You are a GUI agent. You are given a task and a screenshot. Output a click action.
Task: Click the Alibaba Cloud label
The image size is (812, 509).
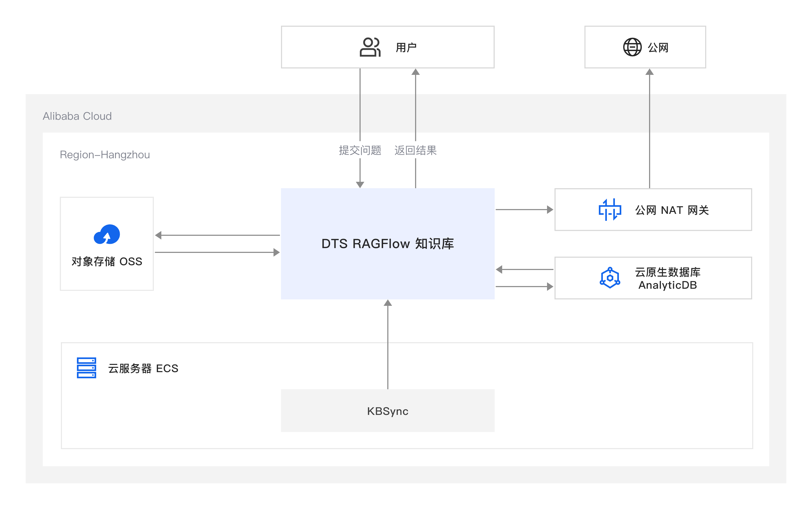coord(77,116)
